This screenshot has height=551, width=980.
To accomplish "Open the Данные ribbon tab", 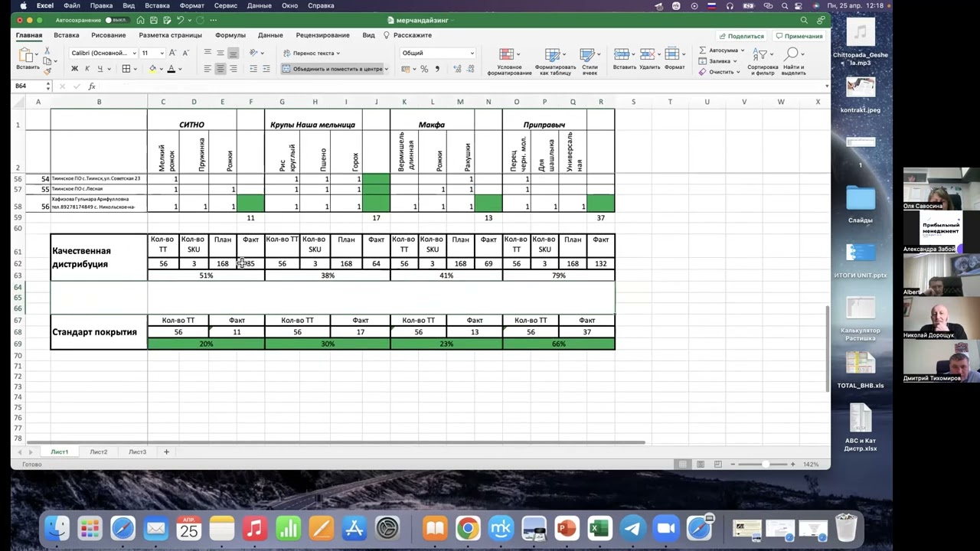I will click(x=270, y=35).
